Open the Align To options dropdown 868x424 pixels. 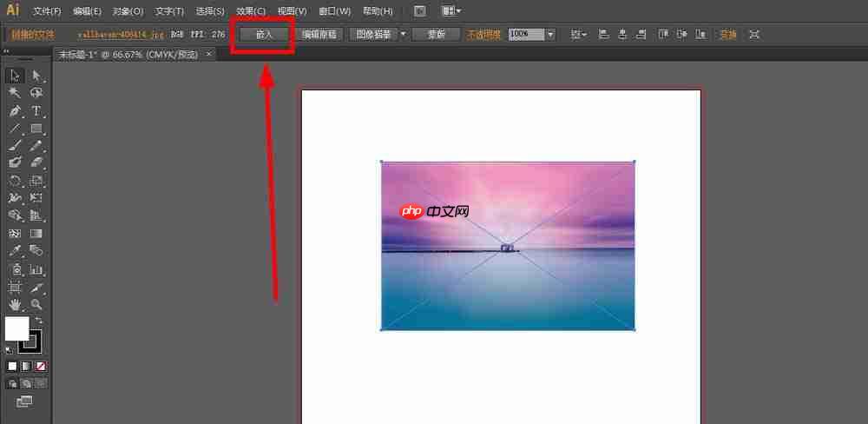tap(579, 35)
